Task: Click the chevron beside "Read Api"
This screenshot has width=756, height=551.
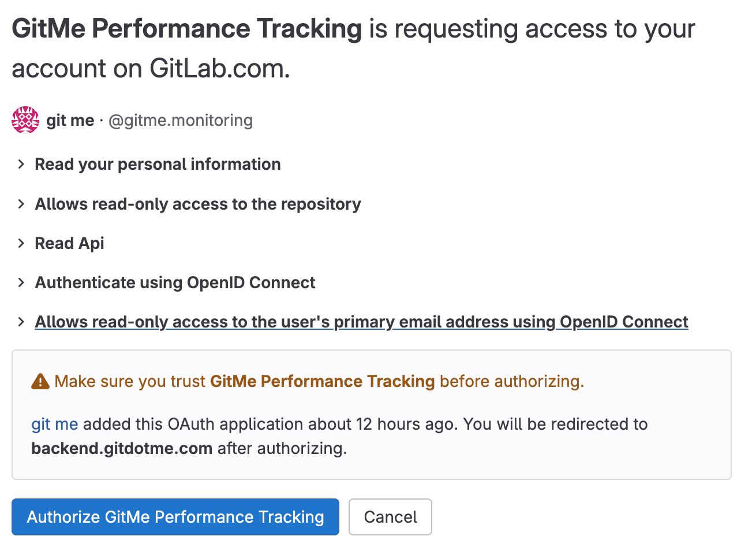Action: (x=21, y=243)
